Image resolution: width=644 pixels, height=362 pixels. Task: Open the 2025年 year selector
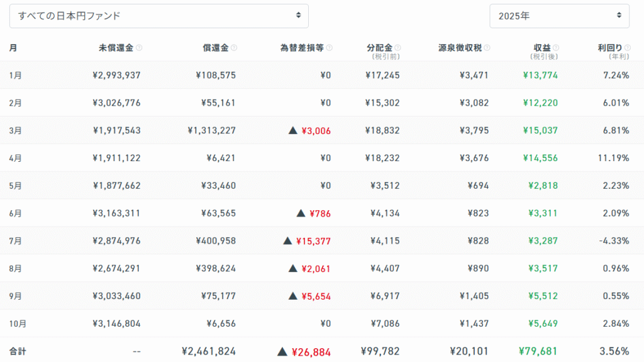click(x=559, y=16)
